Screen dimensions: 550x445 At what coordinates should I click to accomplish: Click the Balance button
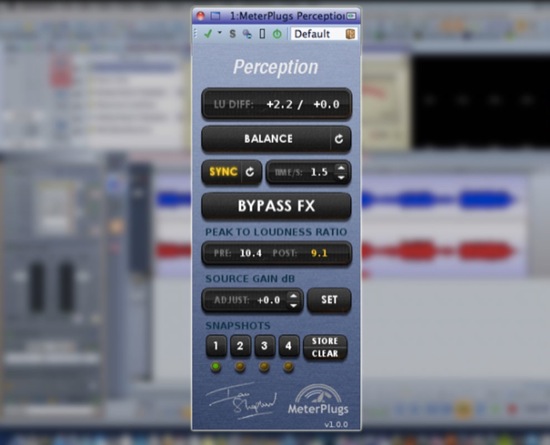point(267,139)
